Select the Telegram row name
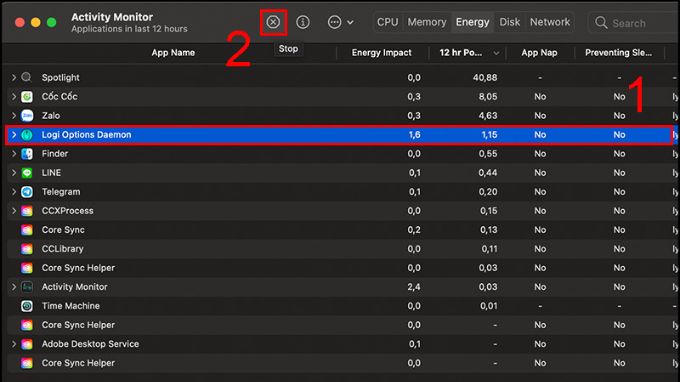The width and height of the screenshot is (680, 382). click(x=61, y=192)
